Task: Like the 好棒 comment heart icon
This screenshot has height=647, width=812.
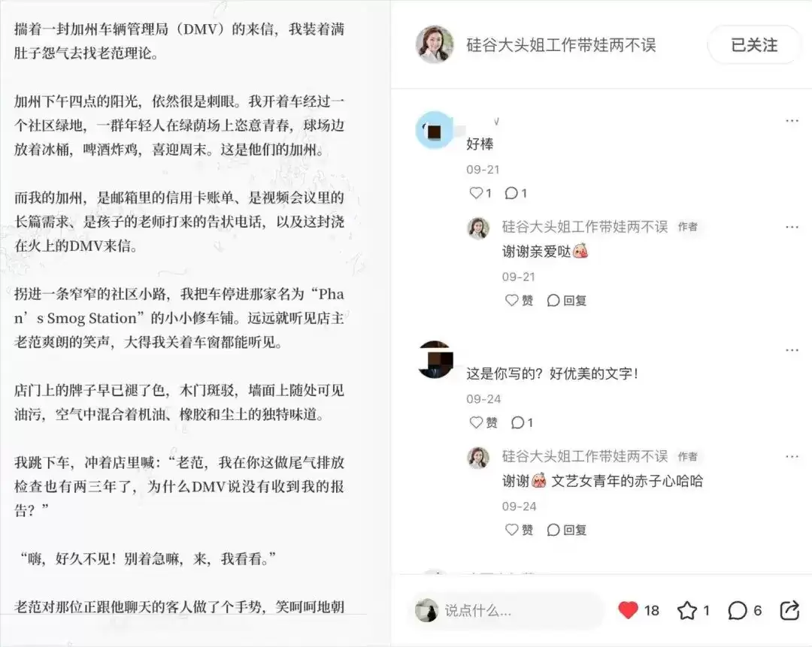Action: tap(475, 193)
